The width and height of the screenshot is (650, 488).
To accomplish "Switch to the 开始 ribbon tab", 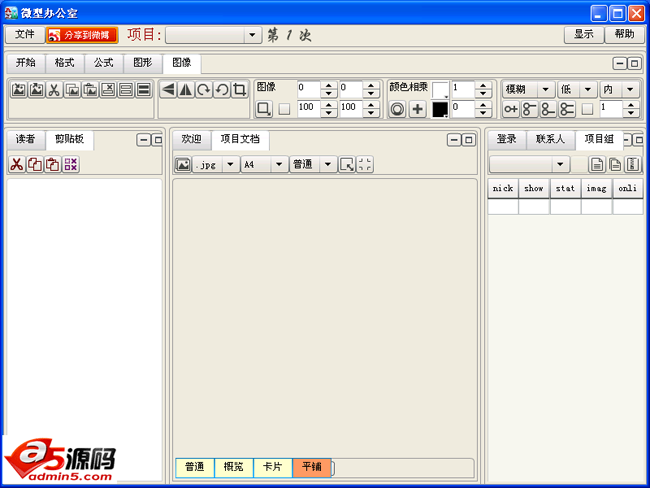I will pyautogui.click(x=26, y=63).
